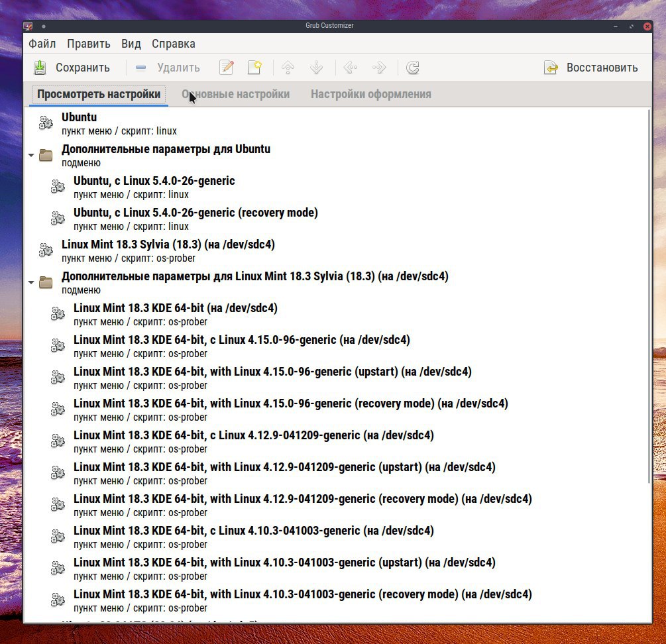Image resolution: width=666 pixels, height=644 pixels.
Task: Select Mint 4.12.9-041209-generic (recovery mode) entry
Action: (336, 506)
